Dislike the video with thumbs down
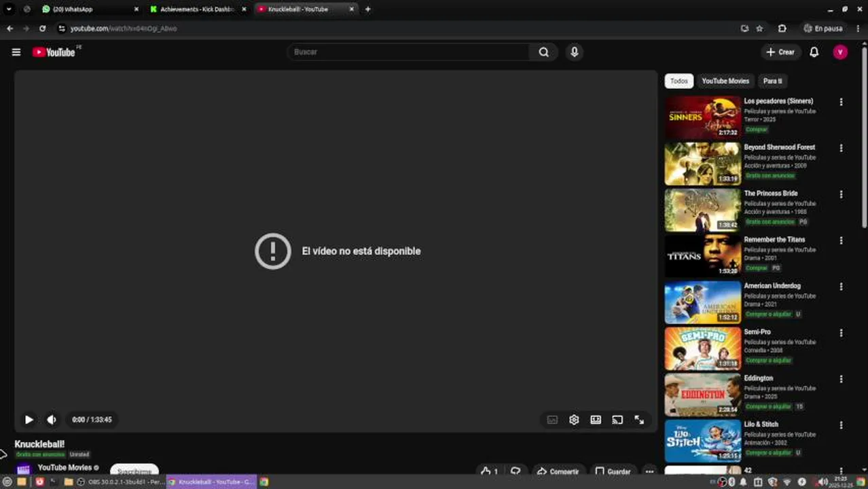Screen dimensions: 868x489 tap(516, 471)
